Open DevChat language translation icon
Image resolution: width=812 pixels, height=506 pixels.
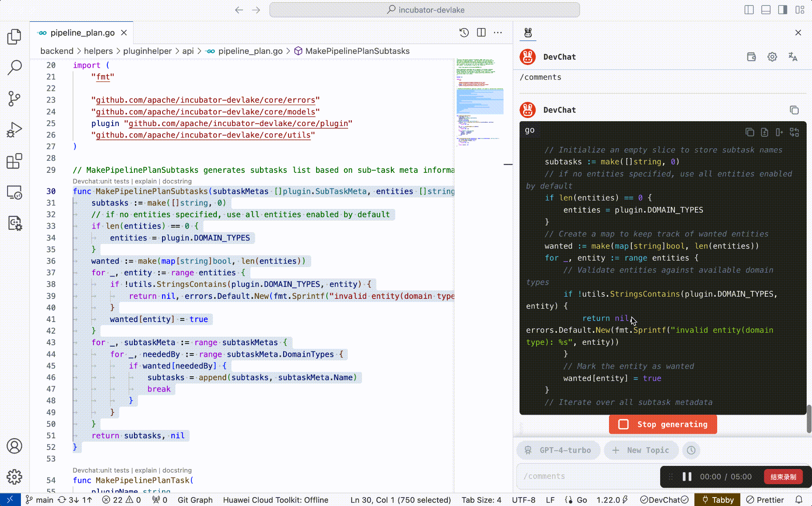793,57
